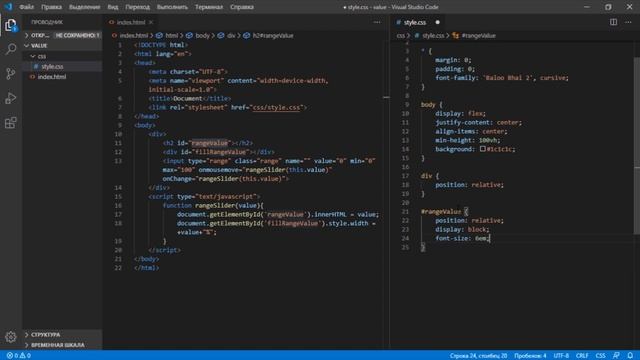Open Переход menu

(x=138, y=7)
